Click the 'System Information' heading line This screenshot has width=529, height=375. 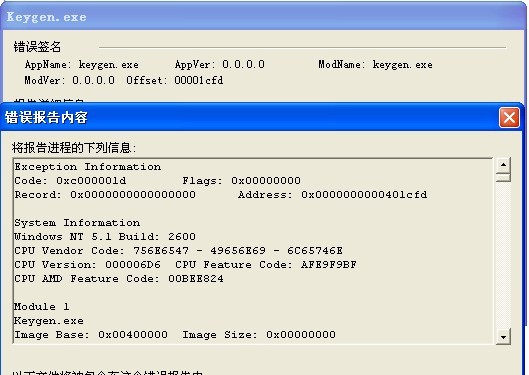(x=77, y=223)
